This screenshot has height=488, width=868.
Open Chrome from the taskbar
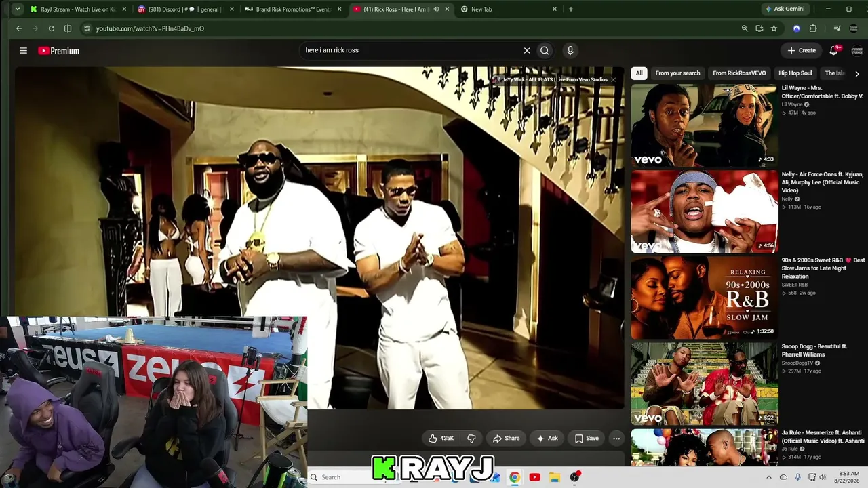[515, 477]
